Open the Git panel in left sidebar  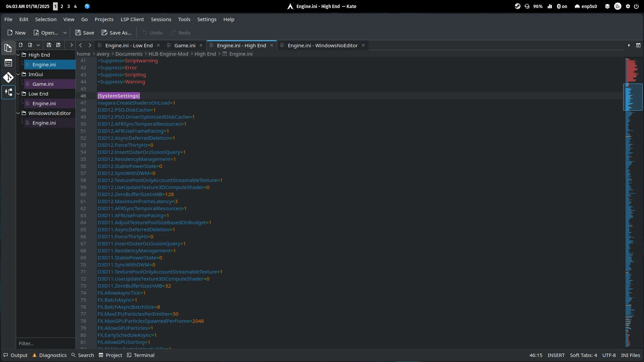(x=8, y=78)
